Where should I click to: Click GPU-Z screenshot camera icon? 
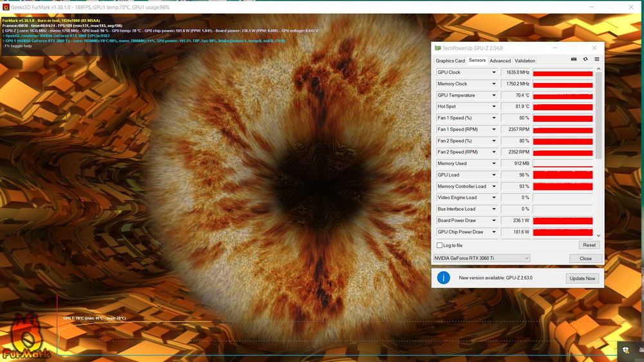click(x=574, y=59)
